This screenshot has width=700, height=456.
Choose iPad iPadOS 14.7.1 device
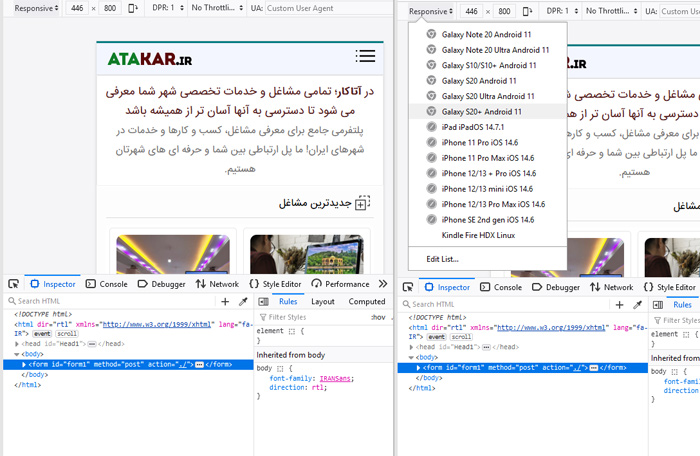click(488, 127)
